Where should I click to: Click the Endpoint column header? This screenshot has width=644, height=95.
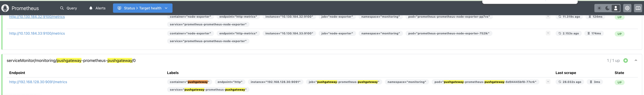click(17, 73)
